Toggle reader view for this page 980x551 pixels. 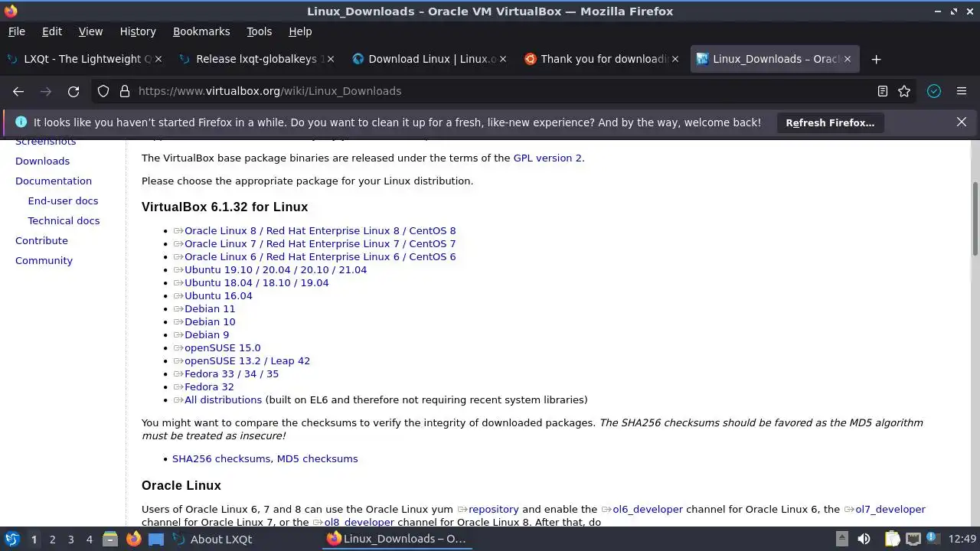tap(883, 91)
